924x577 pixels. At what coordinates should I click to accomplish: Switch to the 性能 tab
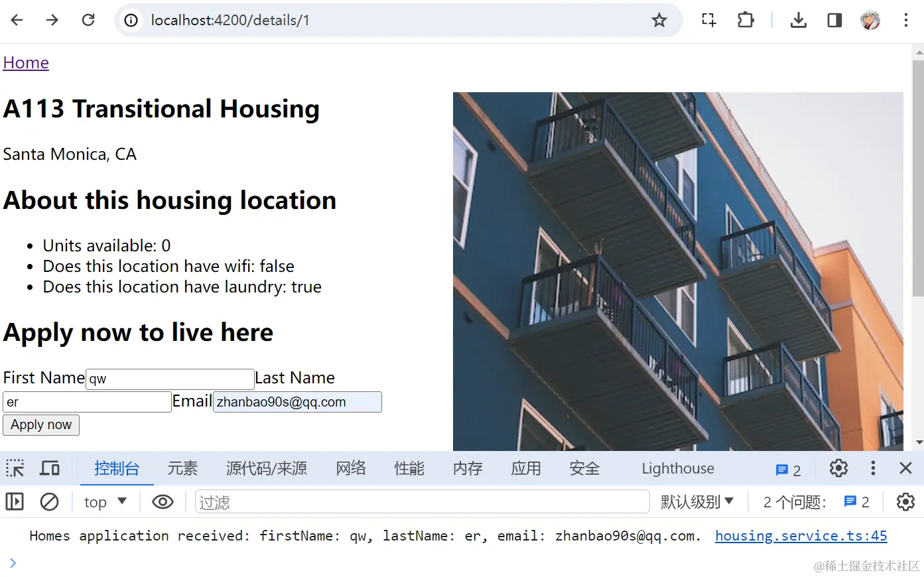409,468
